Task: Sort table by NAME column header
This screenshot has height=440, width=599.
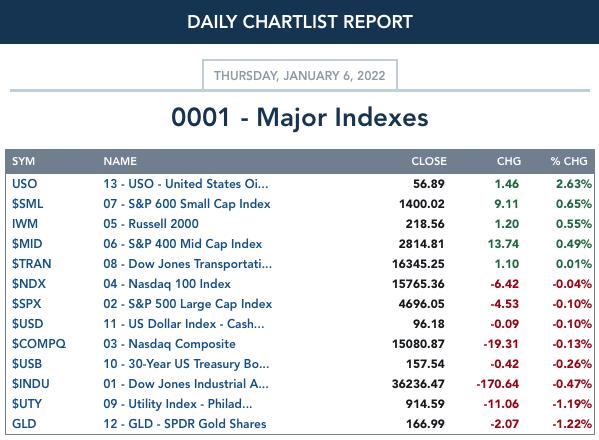Action: coord(120,161)
